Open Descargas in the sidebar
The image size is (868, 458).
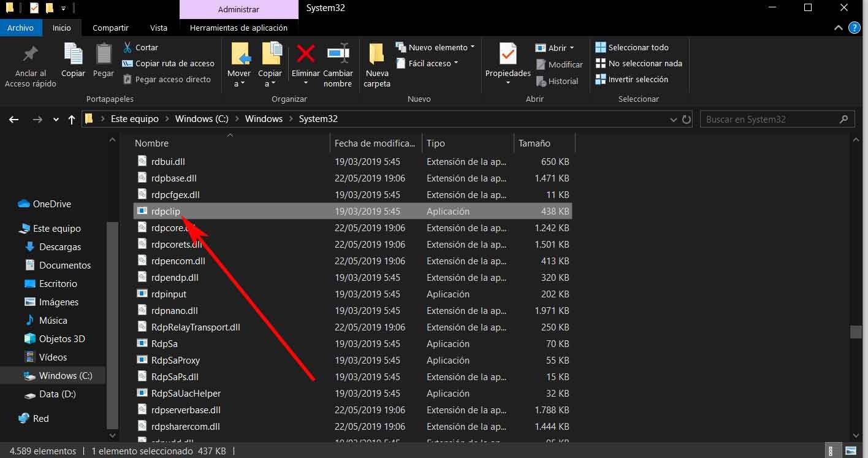point(53,247)
